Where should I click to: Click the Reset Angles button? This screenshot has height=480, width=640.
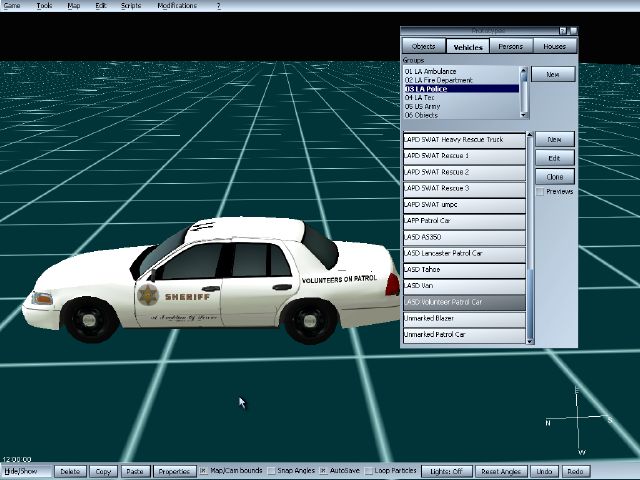point(501,471)
